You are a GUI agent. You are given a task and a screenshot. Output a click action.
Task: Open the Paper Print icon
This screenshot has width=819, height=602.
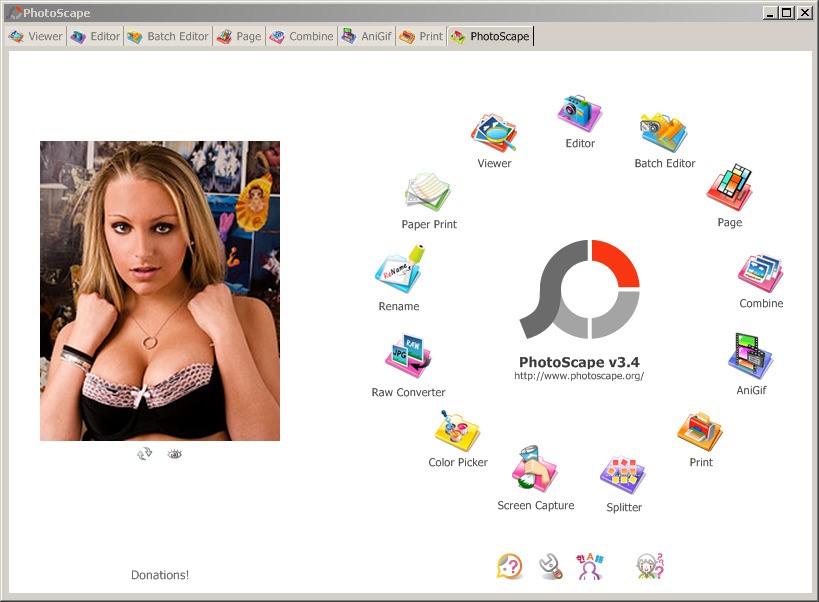(428, 192)
